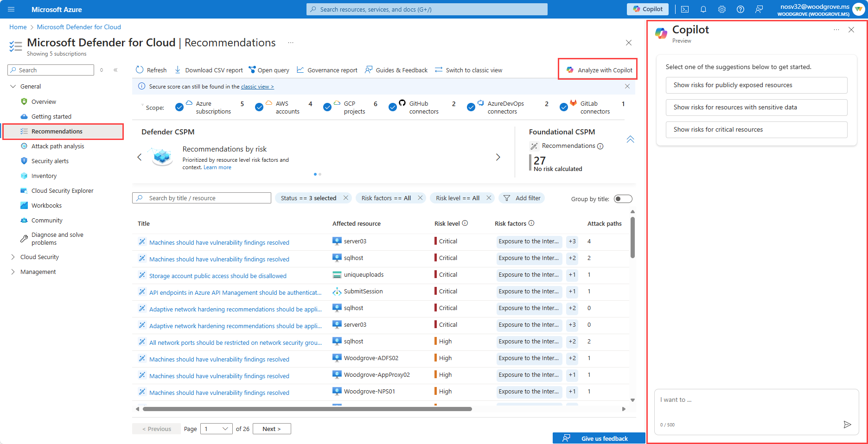The width and height of the screenshot is (868, 444).
Task: Click the Refresh toolbar icon
Action: pyautogui.click(x=140, y=70)
